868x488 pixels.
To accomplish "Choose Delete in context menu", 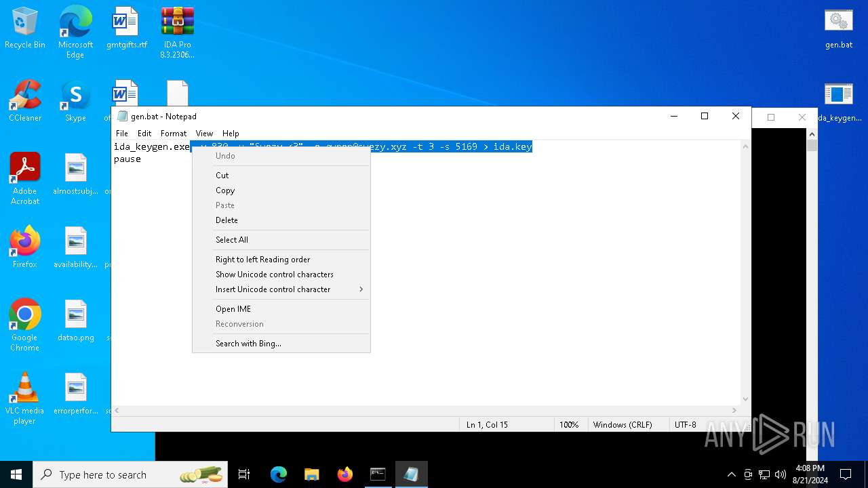I will (x=281, y=220).
